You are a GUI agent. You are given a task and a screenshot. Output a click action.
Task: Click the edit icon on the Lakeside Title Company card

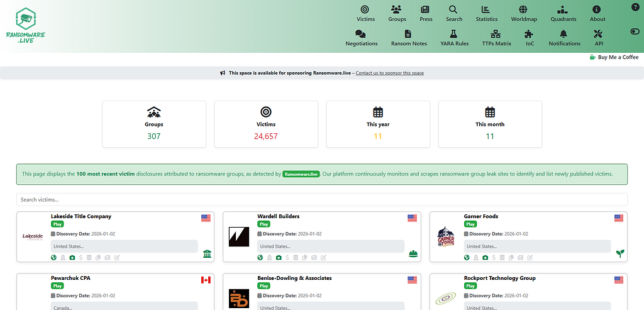tap(116, 258)
